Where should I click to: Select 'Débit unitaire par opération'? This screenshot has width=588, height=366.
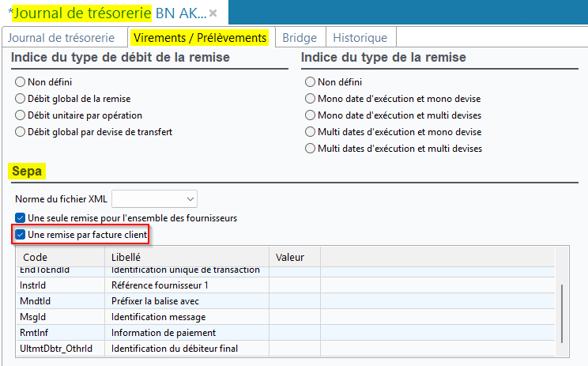(x=21, y=115)
